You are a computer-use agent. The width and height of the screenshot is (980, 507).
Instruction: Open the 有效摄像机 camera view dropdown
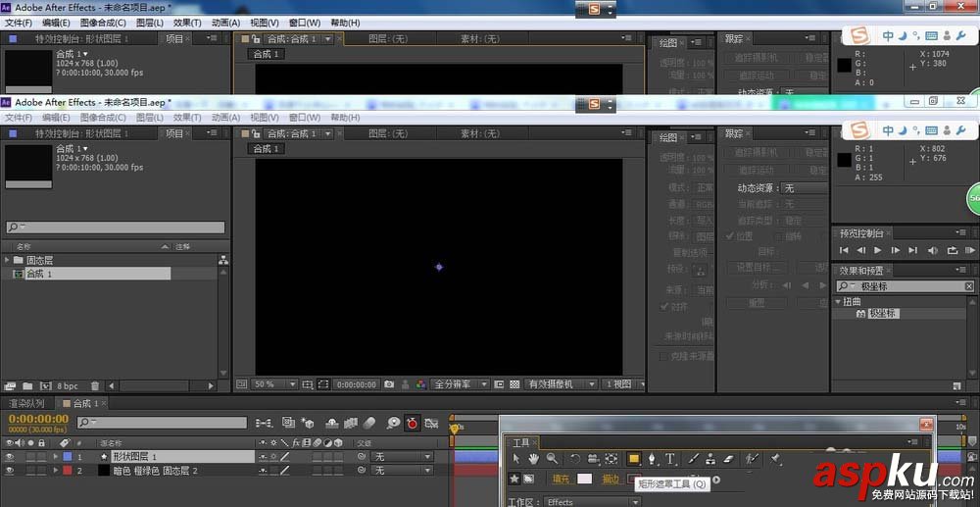pos(561,384)
